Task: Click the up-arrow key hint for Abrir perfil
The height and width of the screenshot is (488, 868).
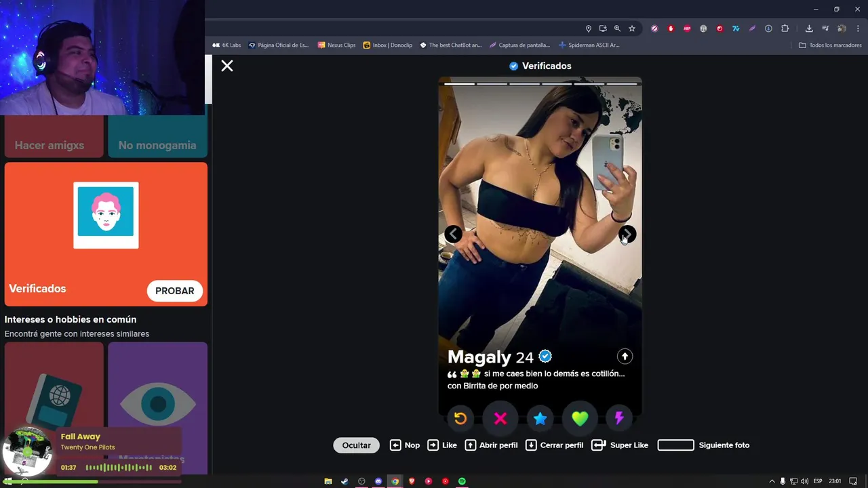Action: coord(470,445)
